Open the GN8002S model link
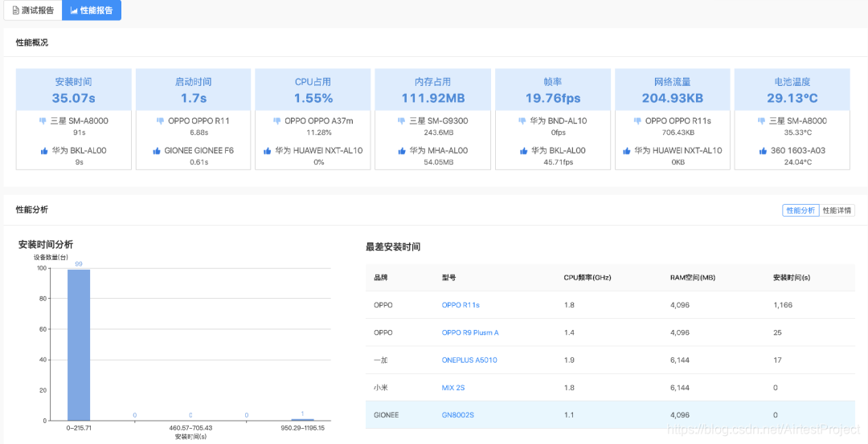Image resolution: width=868 pixels, height=444 pixels. (x=458, y=415)
